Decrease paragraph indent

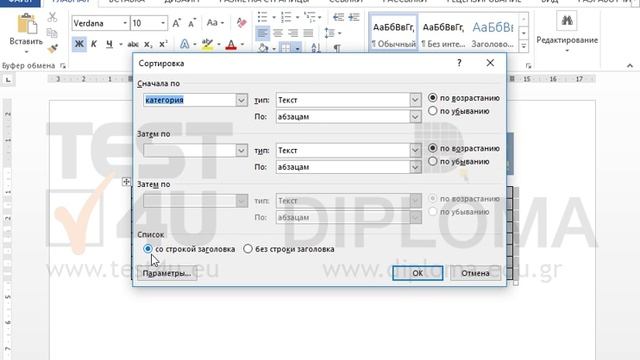338,17
